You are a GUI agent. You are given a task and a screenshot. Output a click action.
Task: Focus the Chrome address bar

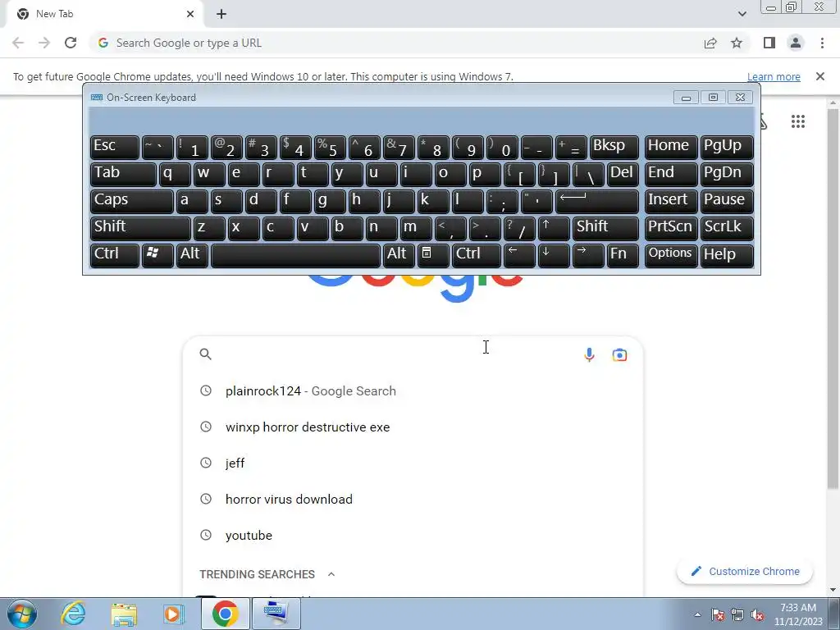pos(396,43)
